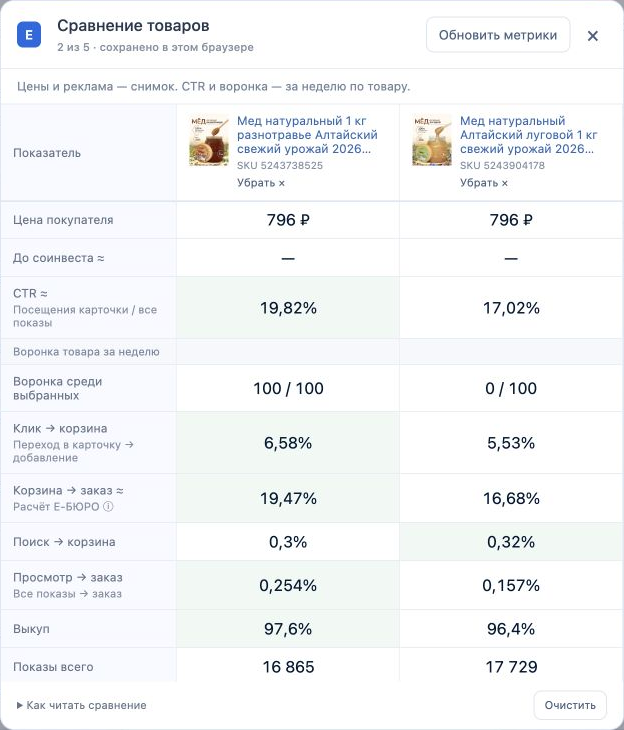Expand the Как читать сравнение section
Screen dimensions: 624x730
81,705
